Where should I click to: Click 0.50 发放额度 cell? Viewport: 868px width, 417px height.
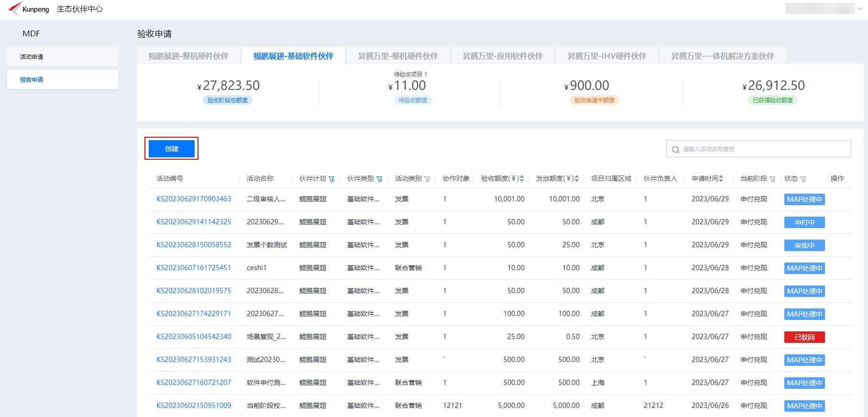click(x=573, y=337)
